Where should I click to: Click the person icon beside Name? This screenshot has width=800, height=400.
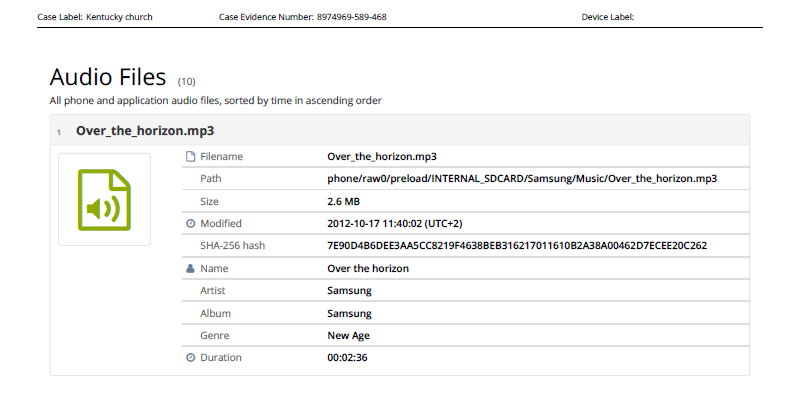[x=190, y=268]
